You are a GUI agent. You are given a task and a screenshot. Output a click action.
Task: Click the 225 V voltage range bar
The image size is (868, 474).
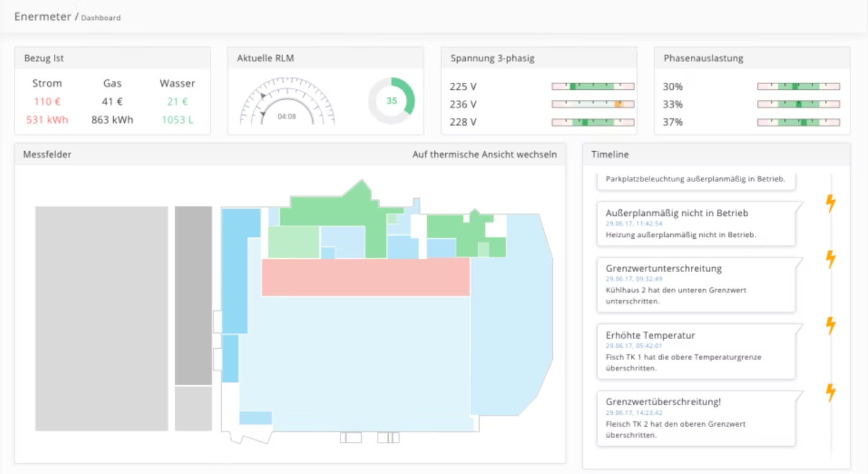(593, 87)
